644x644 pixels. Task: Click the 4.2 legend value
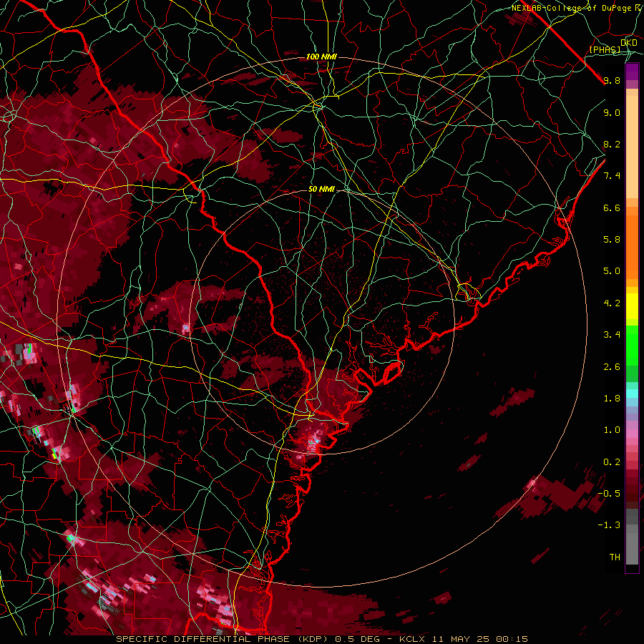click(612, 303)
